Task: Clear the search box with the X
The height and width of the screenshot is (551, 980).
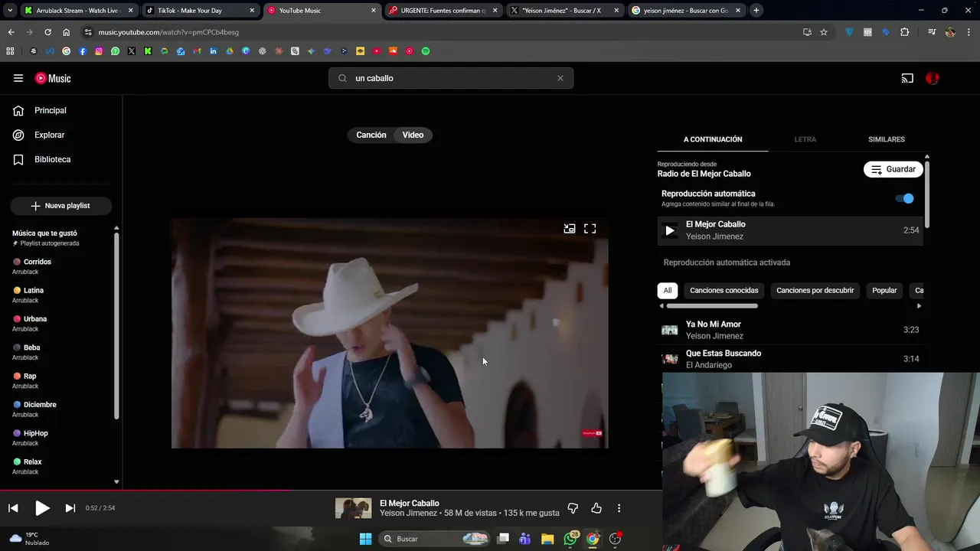Action: point(560,78)
